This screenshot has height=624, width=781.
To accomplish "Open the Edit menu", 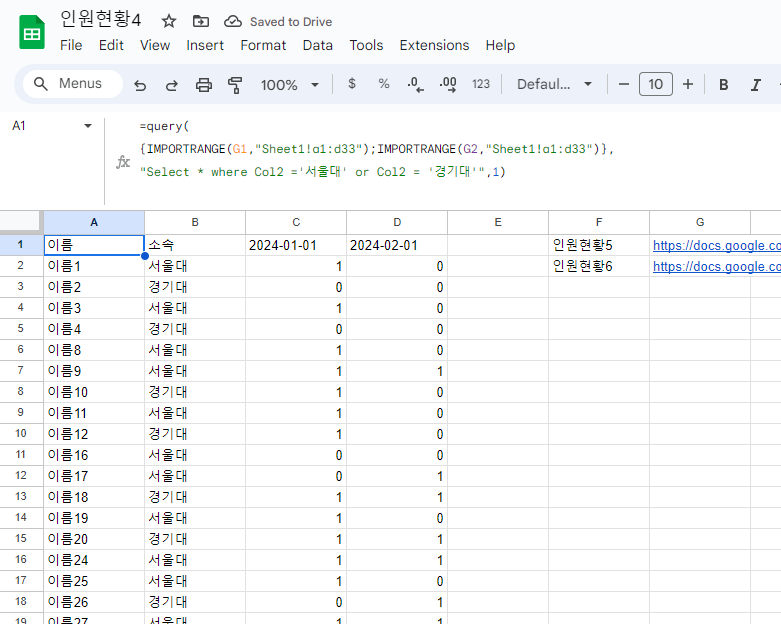I will pyautogui.click(x=111, y=45).
